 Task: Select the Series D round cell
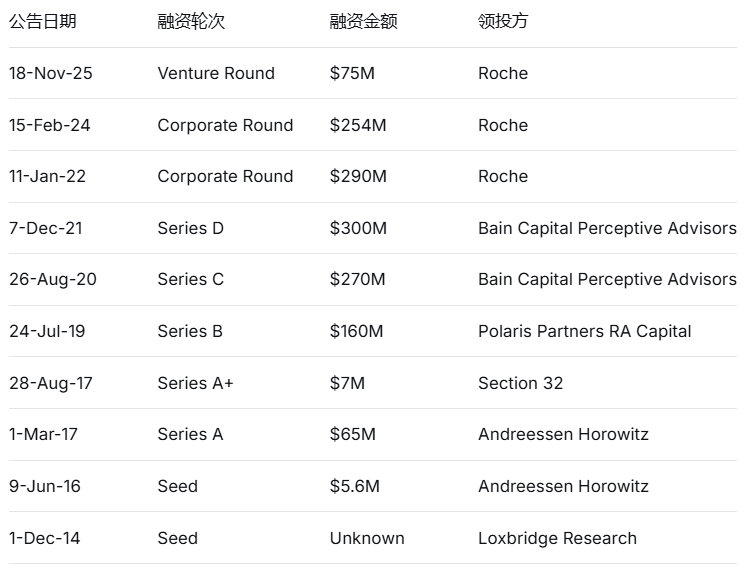coord(191,228)
